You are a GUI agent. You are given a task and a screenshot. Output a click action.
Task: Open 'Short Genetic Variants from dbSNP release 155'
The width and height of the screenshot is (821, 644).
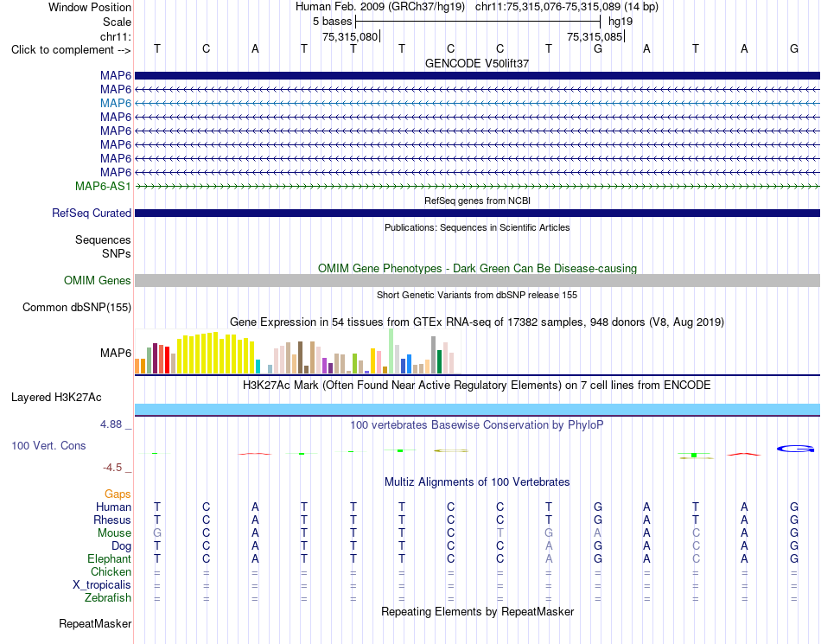coord(477,295)
